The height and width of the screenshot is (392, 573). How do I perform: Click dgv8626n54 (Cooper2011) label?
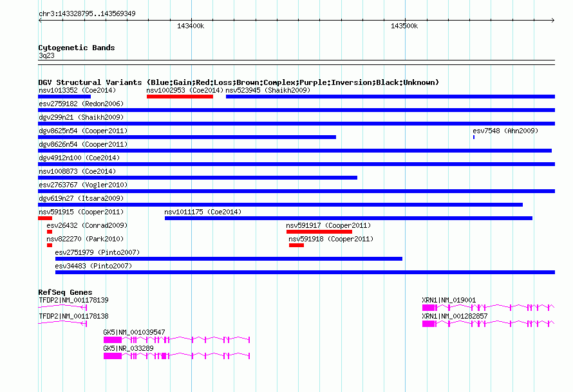[x=83, y=144]
